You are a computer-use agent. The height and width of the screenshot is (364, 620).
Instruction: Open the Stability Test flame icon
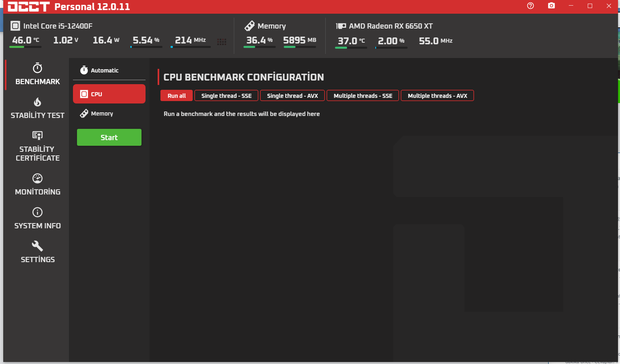[x=37, y=102]
